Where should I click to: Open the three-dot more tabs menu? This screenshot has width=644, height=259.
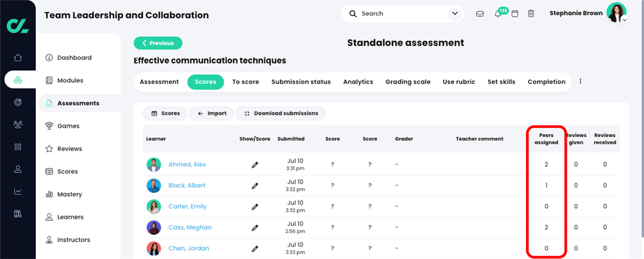pyautogui.click(x=580, y=81)
